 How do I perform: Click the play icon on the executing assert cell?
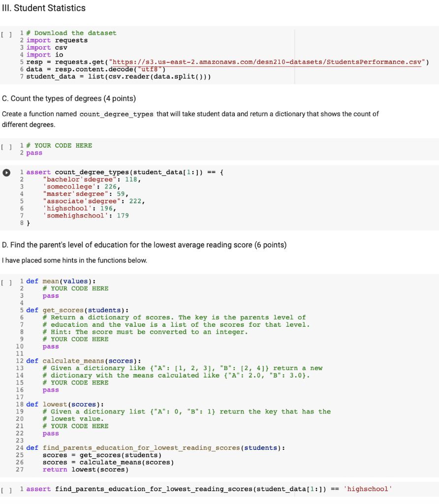5,172
